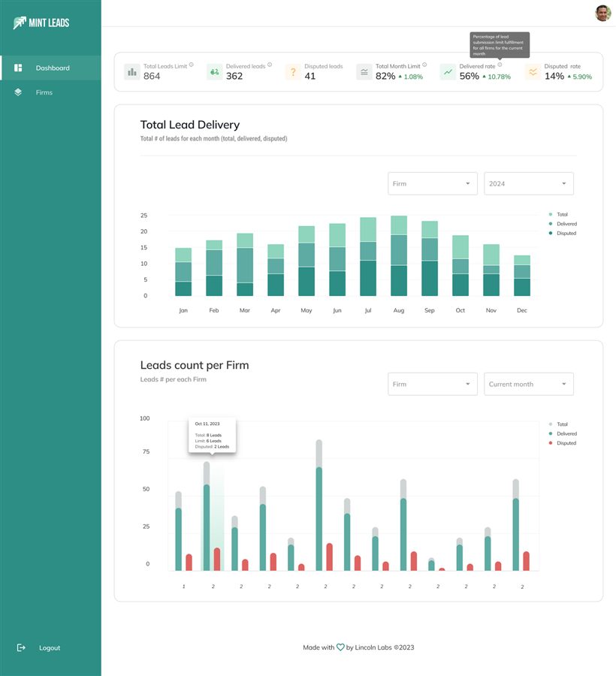
Task: Click the Delivered leads green icon
Action: [x=214, y=71]
